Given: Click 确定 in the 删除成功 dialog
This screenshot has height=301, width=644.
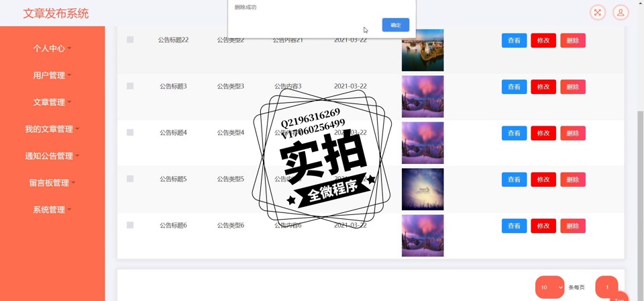Looking at the screenshot, I should click(x=395, y=25).
